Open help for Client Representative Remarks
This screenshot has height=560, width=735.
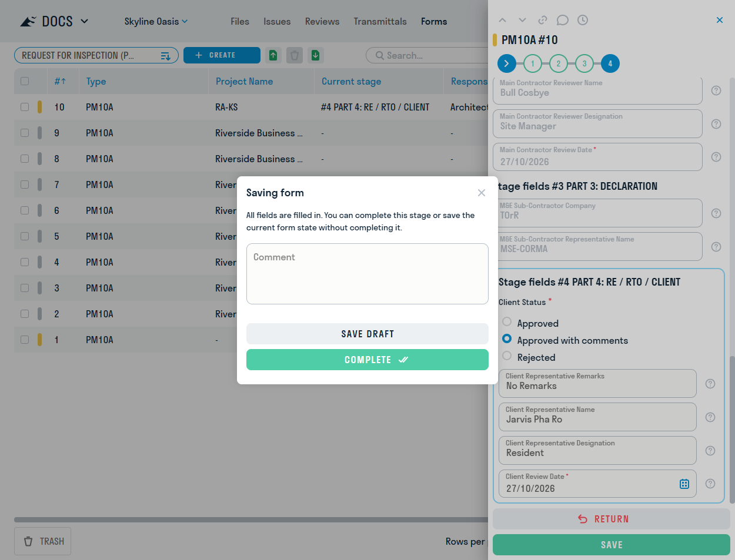(x=710, y=384)
